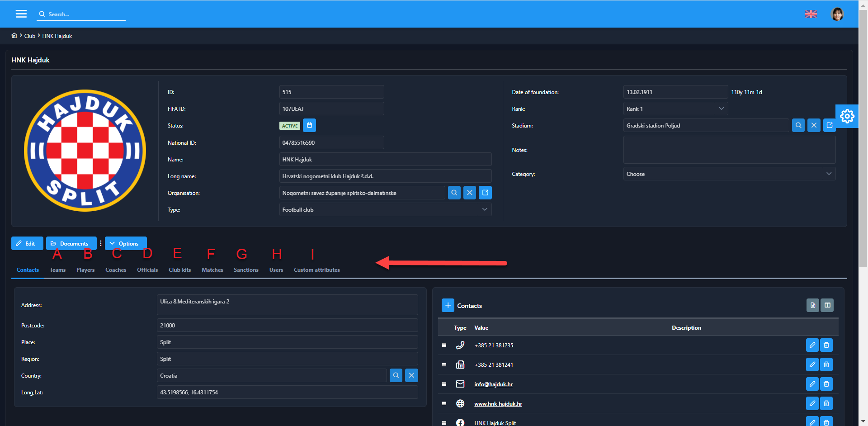Viewport: 868px width, 426px height.
Task: Click the status history calendar icon
Action: (x=309, y=125)
